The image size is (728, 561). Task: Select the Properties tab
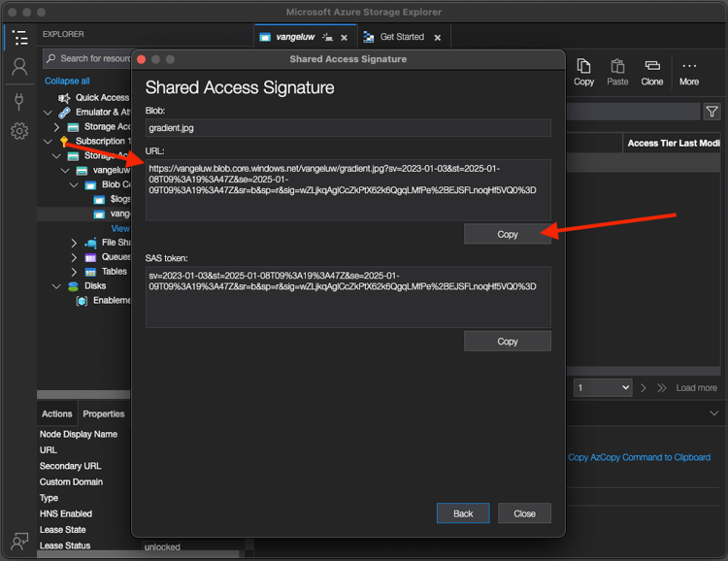point(104,413)
